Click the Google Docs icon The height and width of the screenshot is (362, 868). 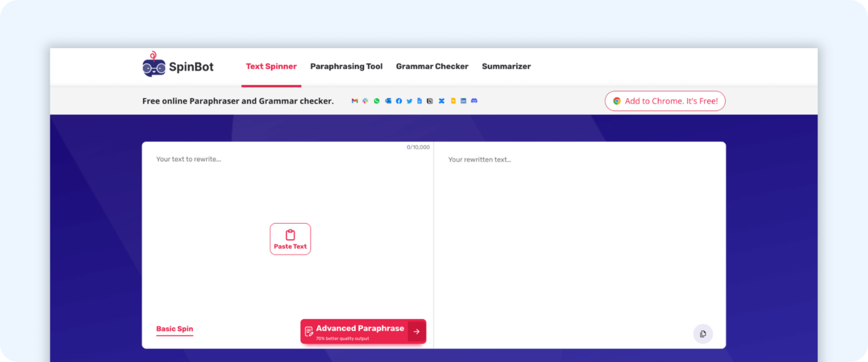420,101
